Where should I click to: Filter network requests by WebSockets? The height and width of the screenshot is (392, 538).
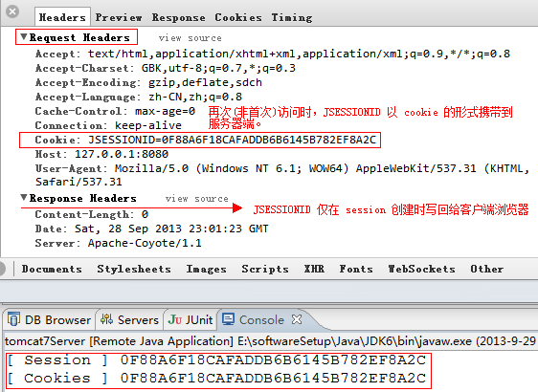point(421,269)
